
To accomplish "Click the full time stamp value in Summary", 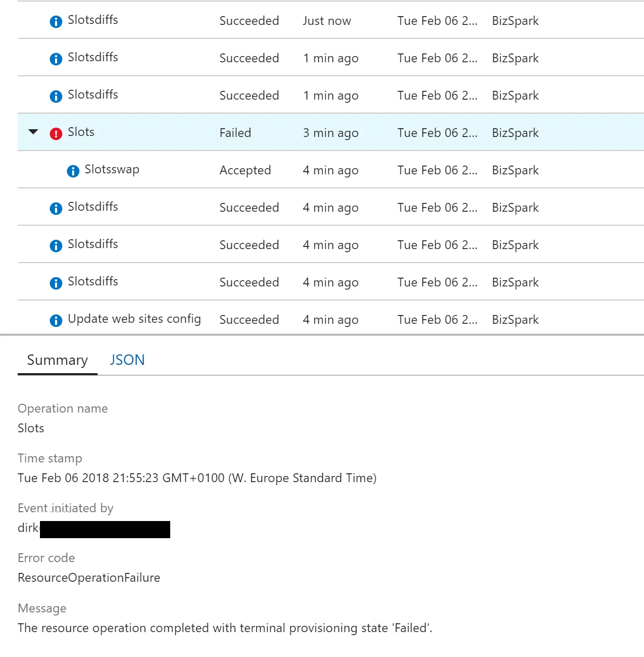I will coord(197,478).
